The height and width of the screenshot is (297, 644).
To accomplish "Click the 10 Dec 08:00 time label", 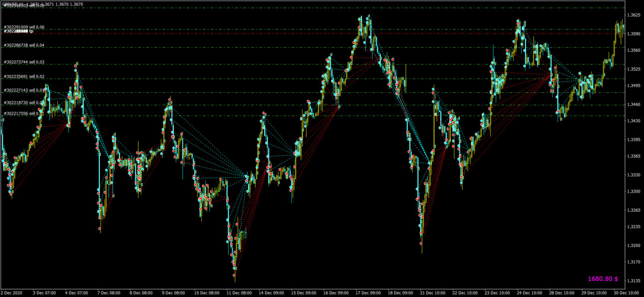I will tap(207, 293).
